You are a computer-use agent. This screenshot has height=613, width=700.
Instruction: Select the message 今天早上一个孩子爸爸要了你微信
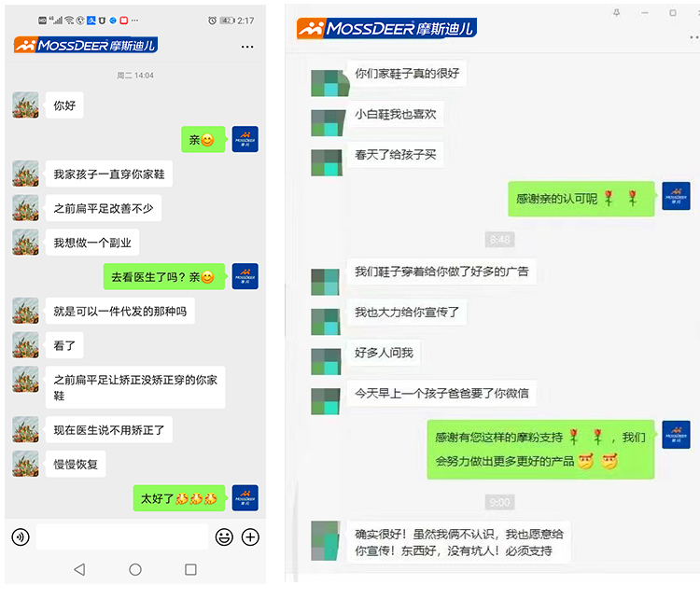441,393
